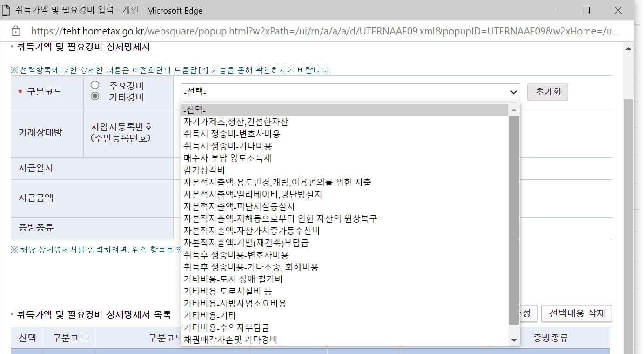The height and width of the screenshot is (354, 644).
Task: Click the dropdown list scrollbar thumb
Action: tap(514, 220)
